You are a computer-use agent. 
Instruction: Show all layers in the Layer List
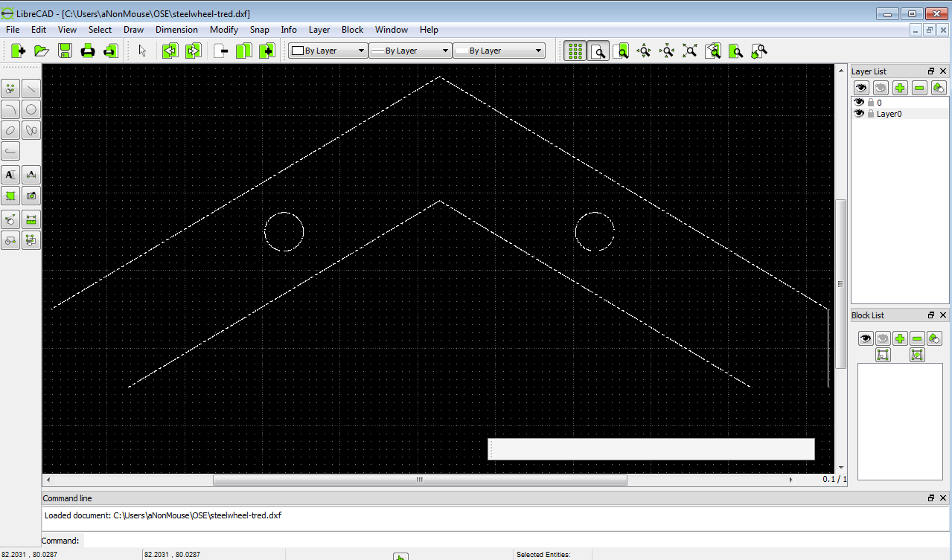(861, 88)
